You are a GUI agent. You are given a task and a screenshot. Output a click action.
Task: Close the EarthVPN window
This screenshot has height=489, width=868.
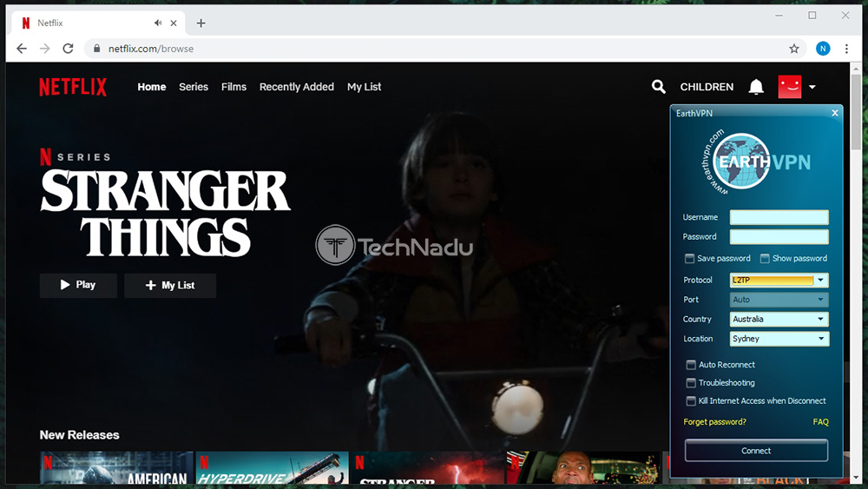835,113
